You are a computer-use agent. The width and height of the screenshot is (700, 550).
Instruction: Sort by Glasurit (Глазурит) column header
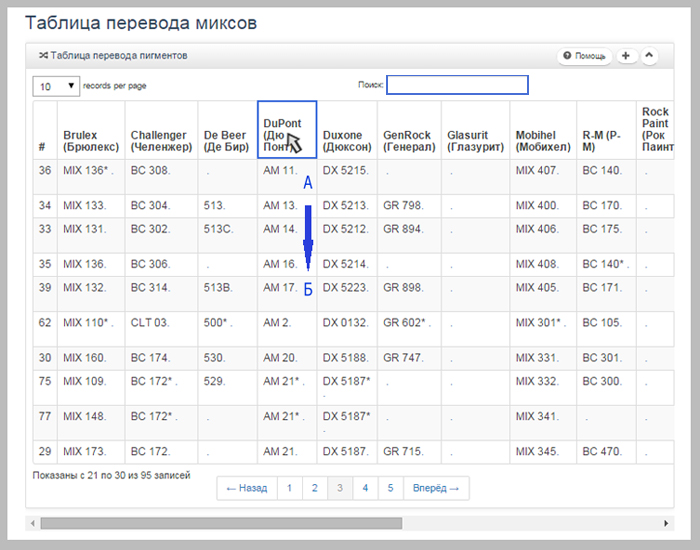(x=475, y=130)
